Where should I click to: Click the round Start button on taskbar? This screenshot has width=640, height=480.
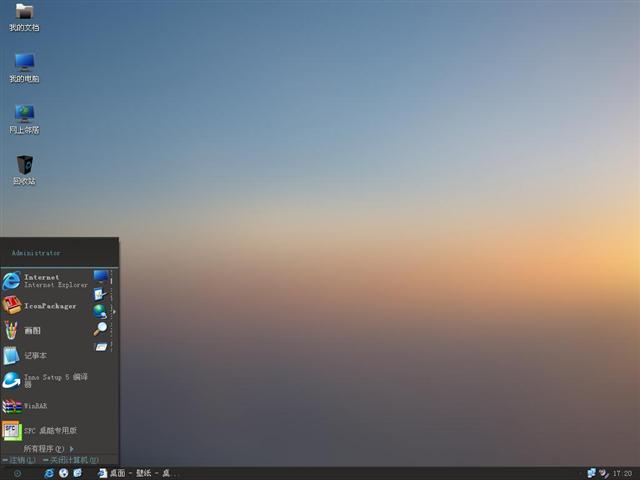[18, 473]
